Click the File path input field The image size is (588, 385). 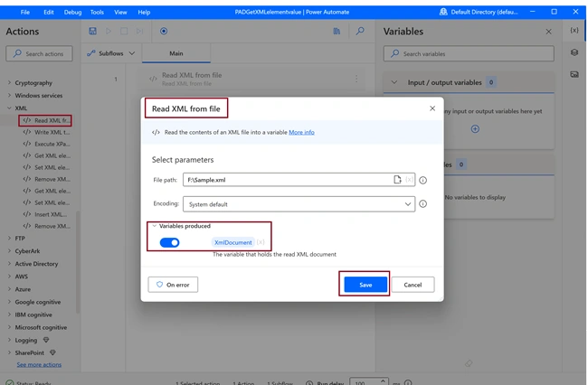pyautogui.click(x=289, y=180)
